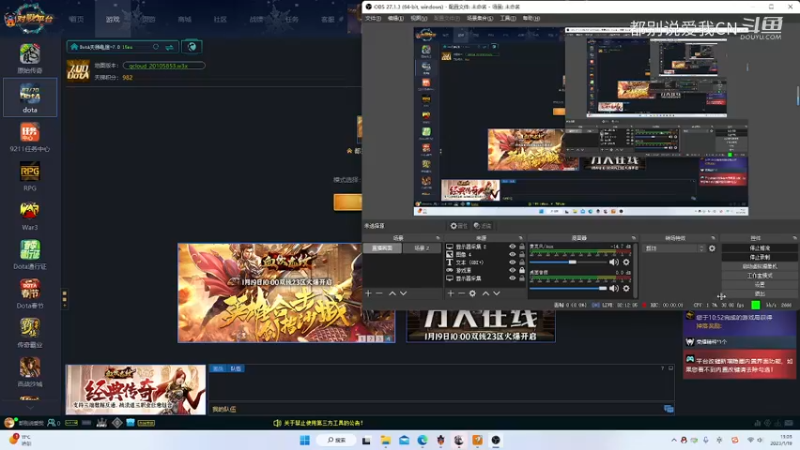Pop out the sources dock with its header icon

(x=520, y=238)
